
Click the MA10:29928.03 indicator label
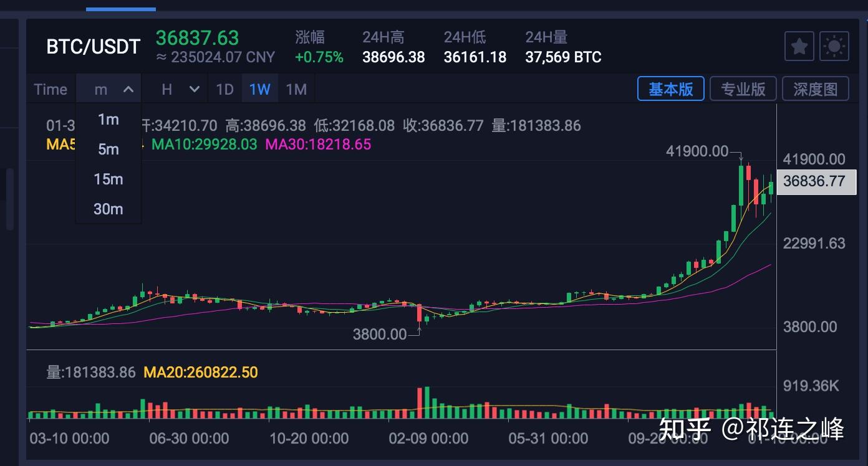click(x=205, y=145)
